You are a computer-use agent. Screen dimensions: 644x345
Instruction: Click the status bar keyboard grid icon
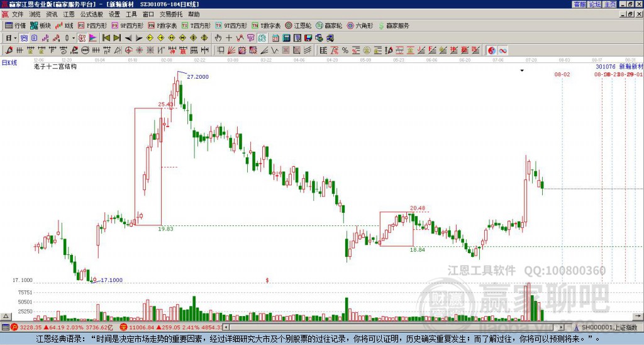[5, 327]
